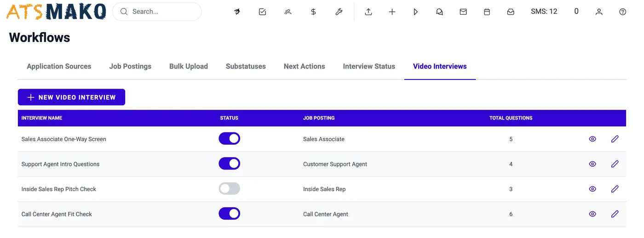The image size is (644, 238).
Task: Click total questions value 6
Action: pos(511,214)
